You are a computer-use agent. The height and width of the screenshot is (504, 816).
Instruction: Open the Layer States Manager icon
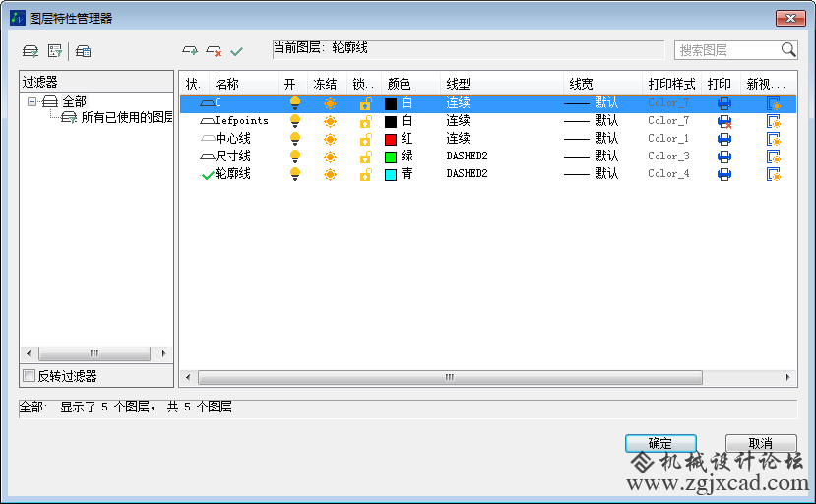83,51
